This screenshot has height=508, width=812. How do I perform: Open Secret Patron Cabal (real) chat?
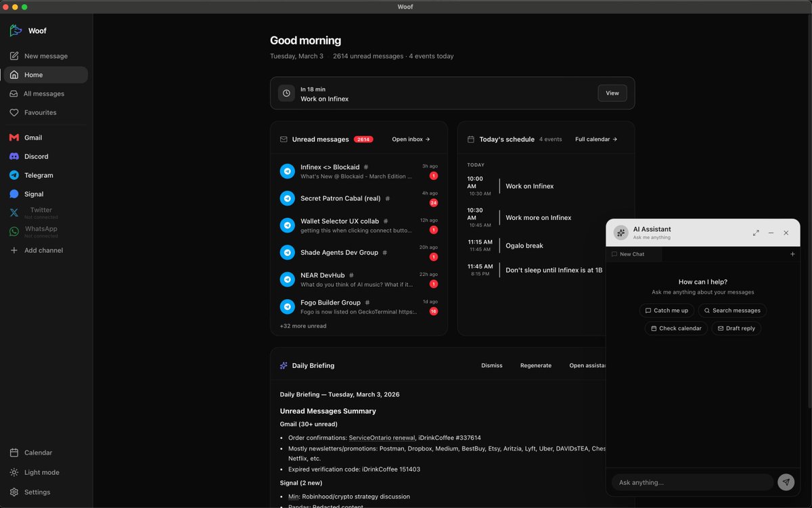pyautogui.click(x=359, y=198)
